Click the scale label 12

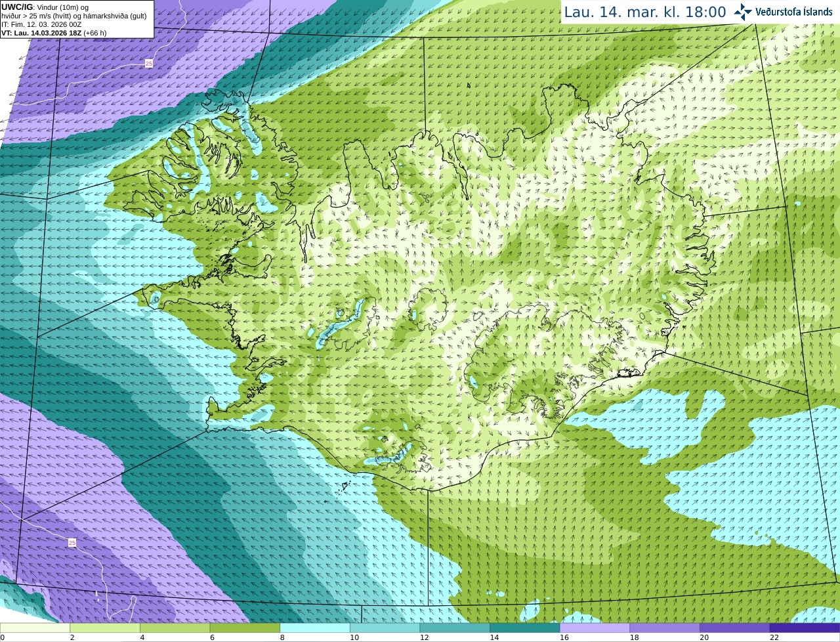click(425, 637)
